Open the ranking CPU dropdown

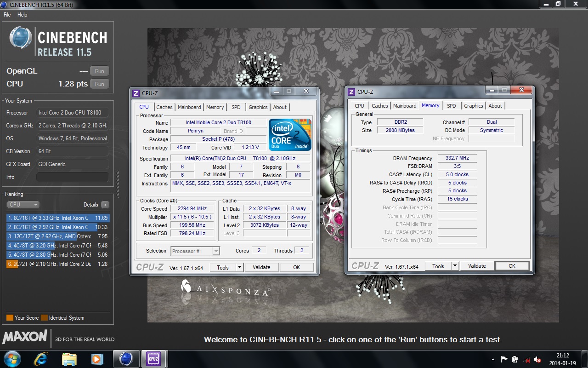[x=23, y=205]
